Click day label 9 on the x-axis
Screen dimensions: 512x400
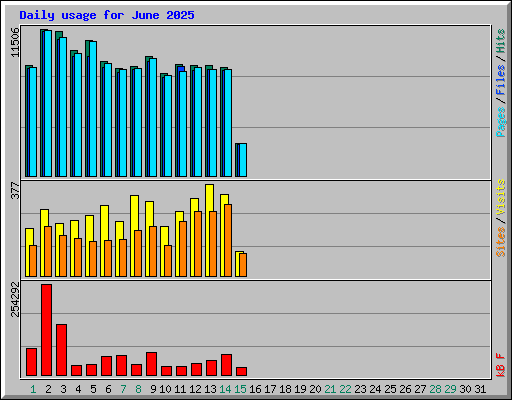pos(153,389)
